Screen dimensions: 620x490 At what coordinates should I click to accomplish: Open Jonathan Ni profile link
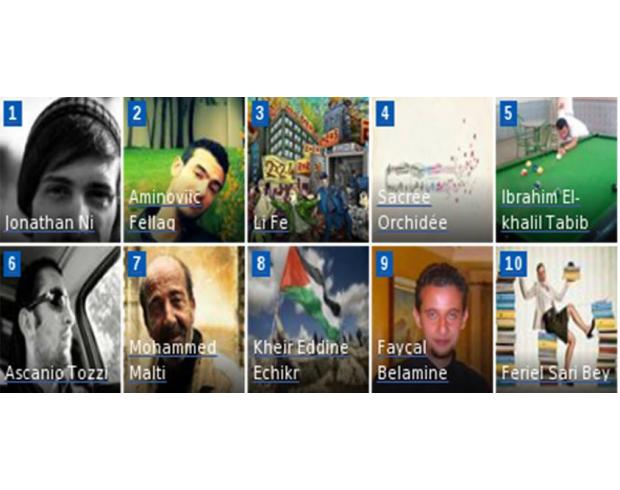point(49,223)
